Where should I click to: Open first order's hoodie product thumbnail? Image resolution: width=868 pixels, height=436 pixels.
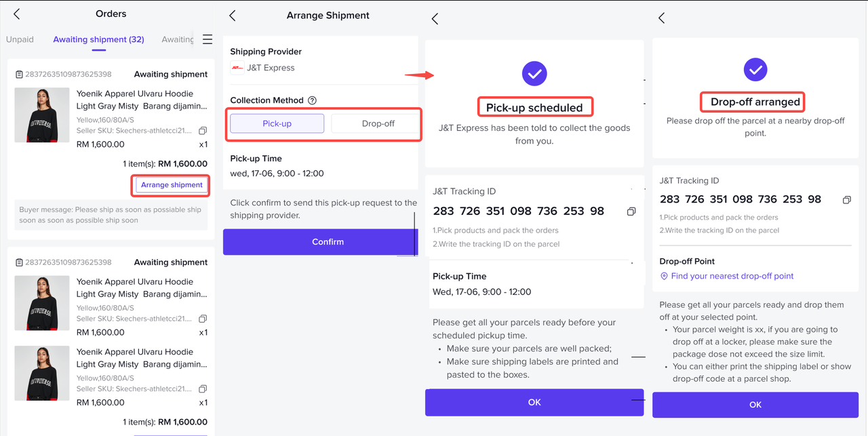42,115
